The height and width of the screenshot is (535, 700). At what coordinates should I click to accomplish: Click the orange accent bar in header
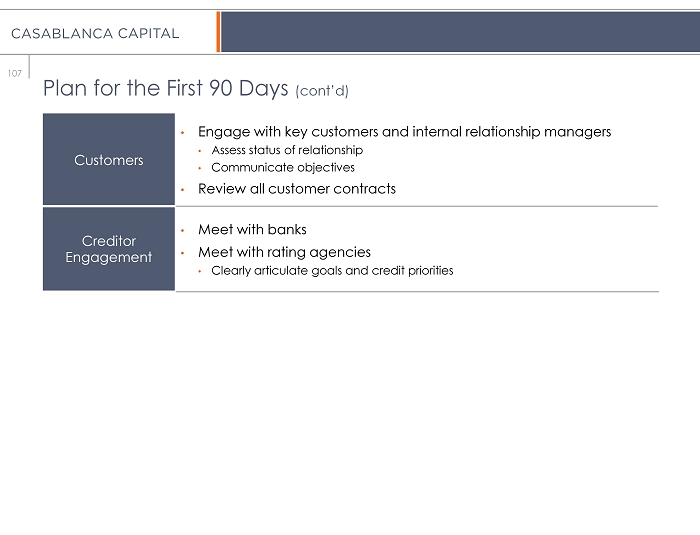click(218, 32)
